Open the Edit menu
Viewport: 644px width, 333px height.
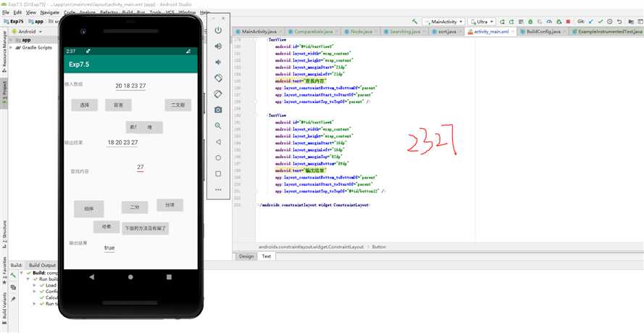coord(17,13)
